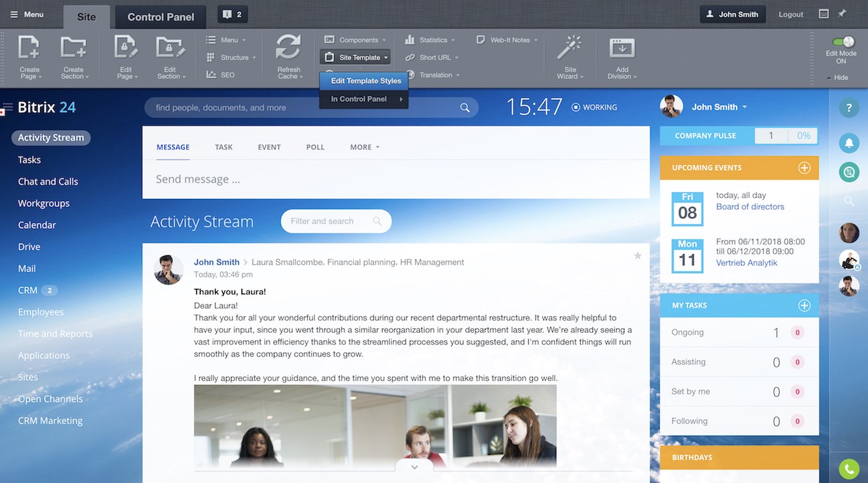Add an upcoming event with plus icon
Viewport: 868px width, 483px height.
(x=804, y=168)
